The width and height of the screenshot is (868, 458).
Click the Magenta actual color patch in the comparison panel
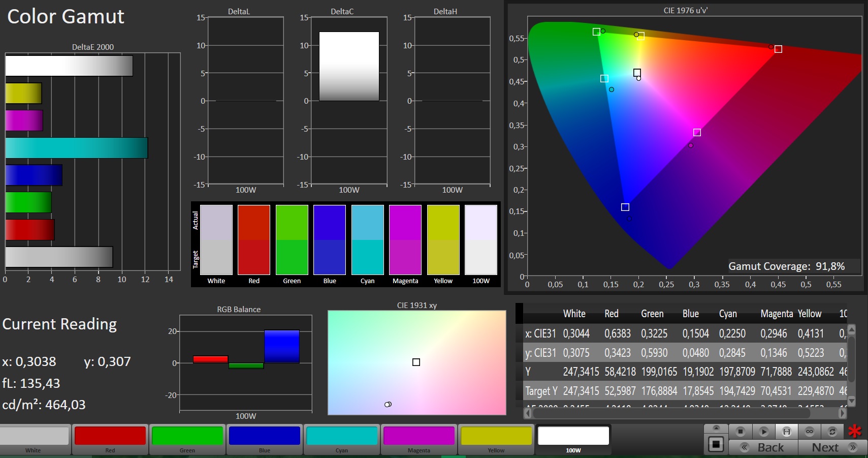[405, 222]
